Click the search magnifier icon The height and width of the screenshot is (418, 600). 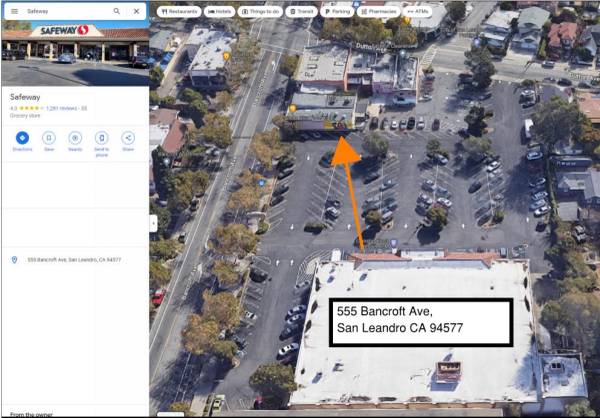click(117, 11)
